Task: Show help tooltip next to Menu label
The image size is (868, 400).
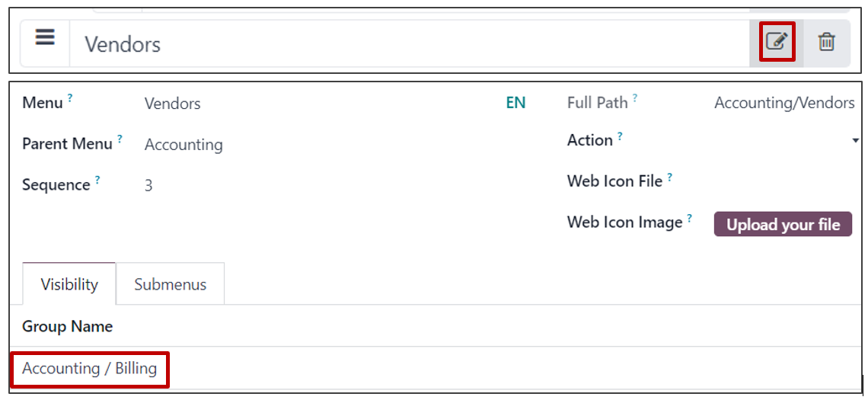Action: [x=70, y=97]
